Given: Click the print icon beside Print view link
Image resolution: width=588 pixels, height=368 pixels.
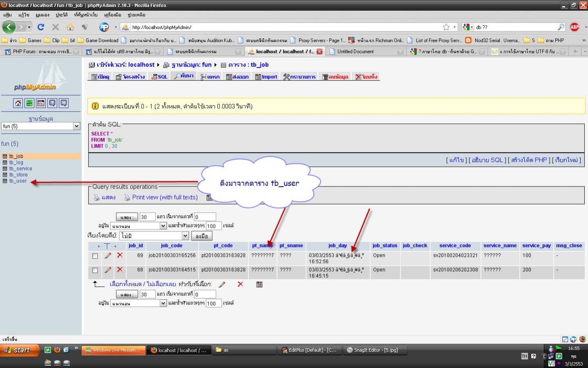Looking at the screenshot, I should (x=127, y=197).
